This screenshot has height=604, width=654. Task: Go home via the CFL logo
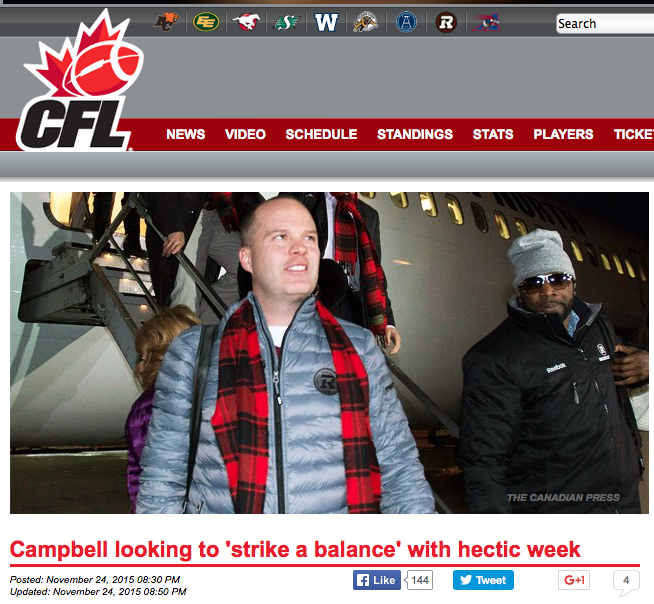[x=79, y=81]
